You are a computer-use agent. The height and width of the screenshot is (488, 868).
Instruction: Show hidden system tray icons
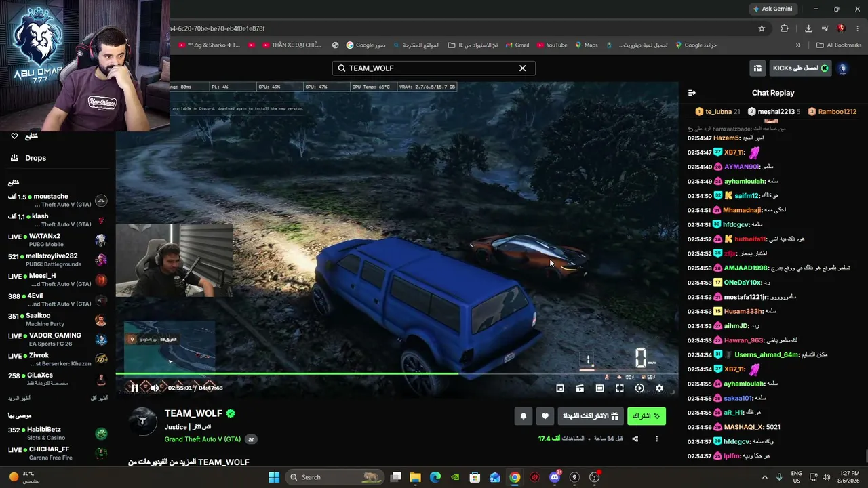coord(765,477)
